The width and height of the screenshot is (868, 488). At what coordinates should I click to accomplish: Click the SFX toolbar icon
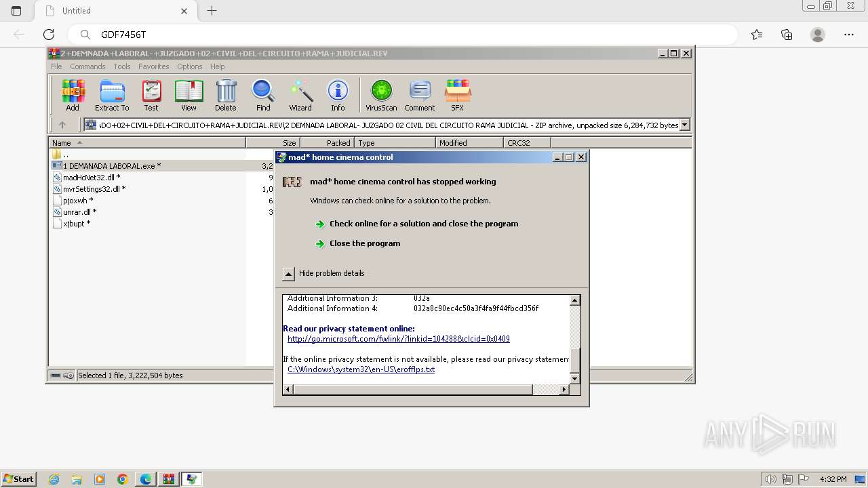[x=458, y=95]
